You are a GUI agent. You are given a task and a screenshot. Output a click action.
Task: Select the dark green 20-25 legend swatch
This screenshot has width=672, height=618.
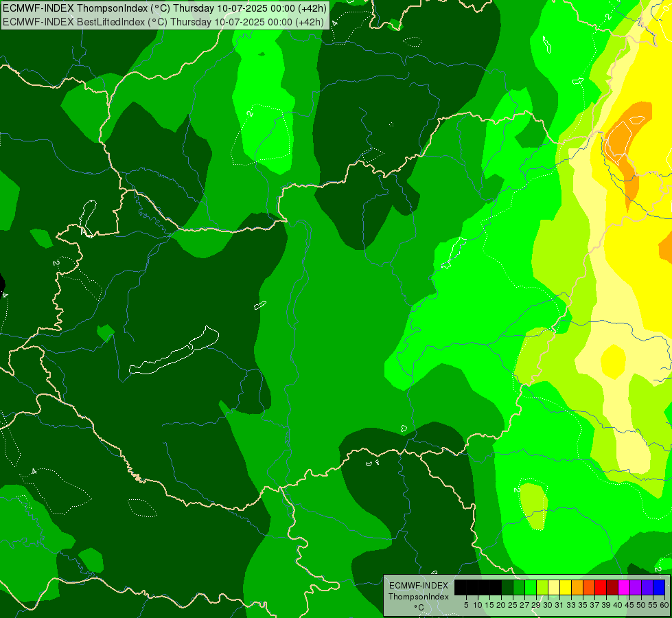507,588
